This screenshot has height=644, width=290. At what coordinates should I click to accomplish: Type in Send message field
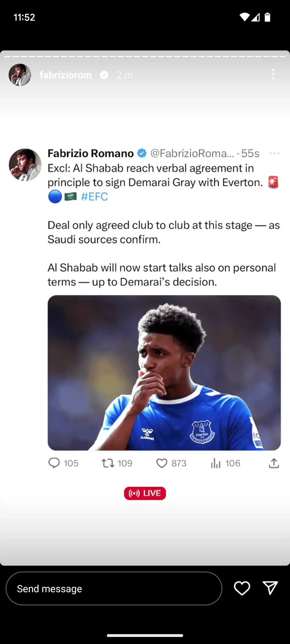click(114, 588)
